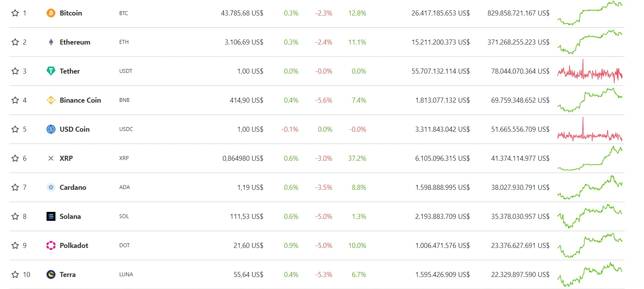The height and width of the screenshot is (289, 644).
Task: Open the Binance Coin page
Action: click(80, 100)
